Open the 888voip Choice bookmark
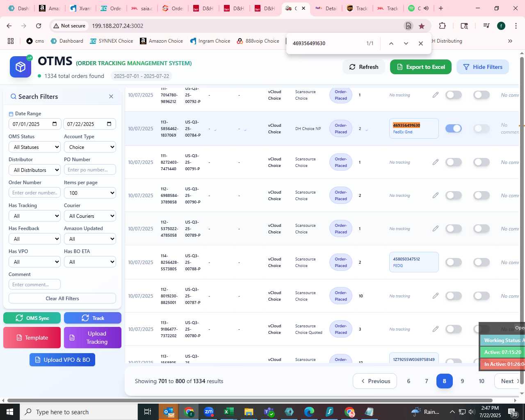 coord(258,41)
